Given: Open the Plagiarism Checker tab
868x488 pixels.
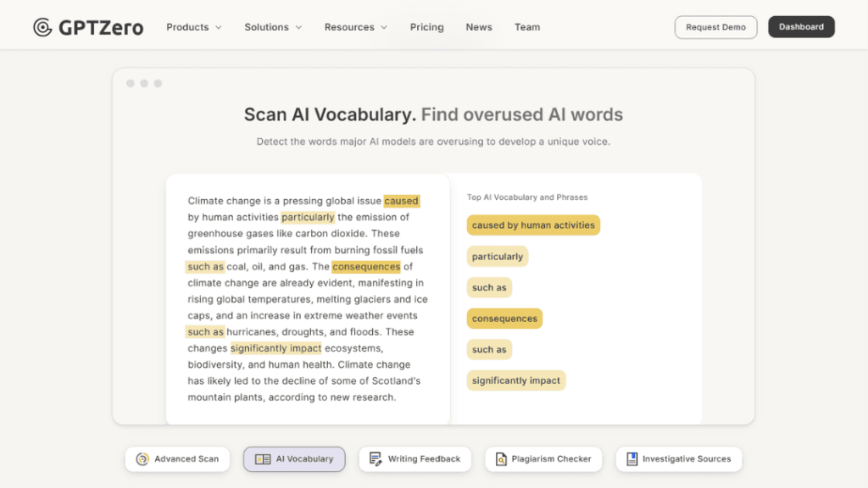Looking at the screenshot, I should [543, 459].
